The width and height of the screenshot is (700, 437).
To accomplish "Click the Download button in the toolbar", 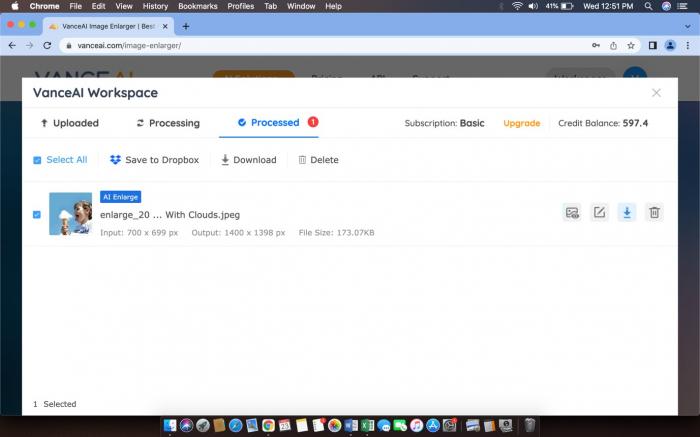I will pyautogui.click(x=249, y=160).
